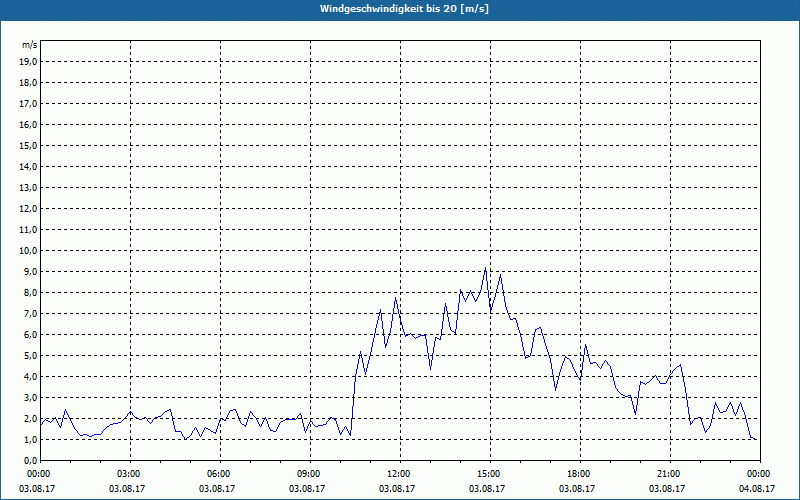Click the 8,0 y-axis label
Image resolution: width=800 pixels, height=500 pixels.
point(31,292)
